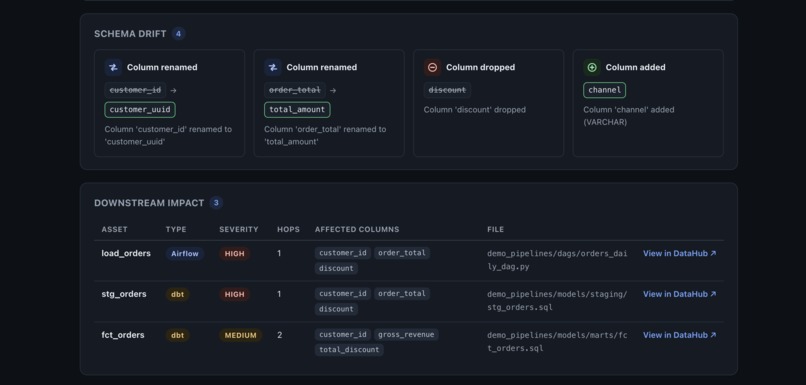Click the rename icon on the order_total card

[273, 67]
